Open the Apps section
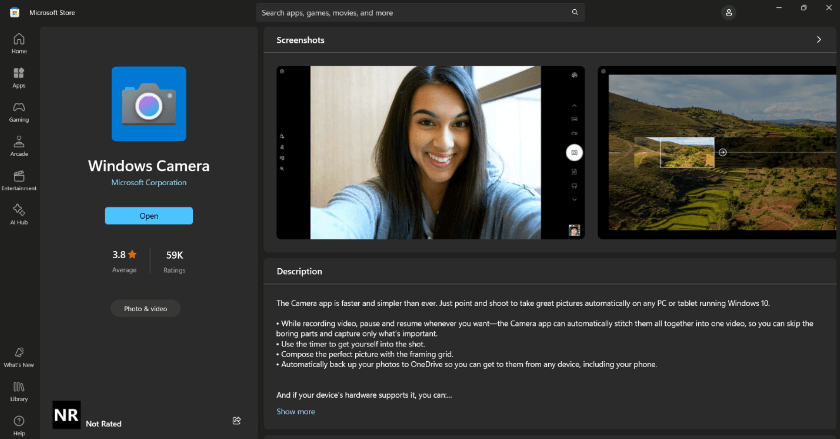The image size is (840, 439). 19,78
